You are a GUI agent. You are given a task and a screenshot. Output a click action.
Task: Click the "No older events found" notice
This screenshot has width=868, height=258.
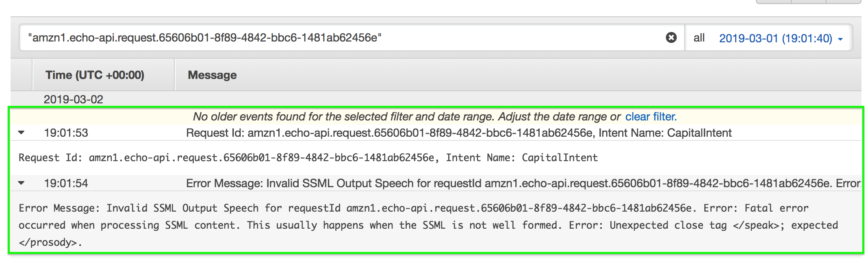point(406,117)
